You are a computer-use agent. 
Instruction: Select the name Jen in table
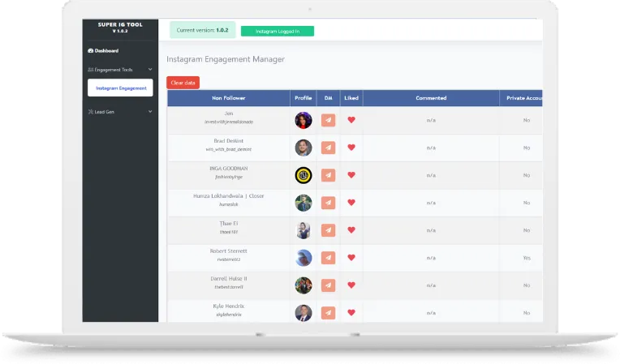(229, 113)
